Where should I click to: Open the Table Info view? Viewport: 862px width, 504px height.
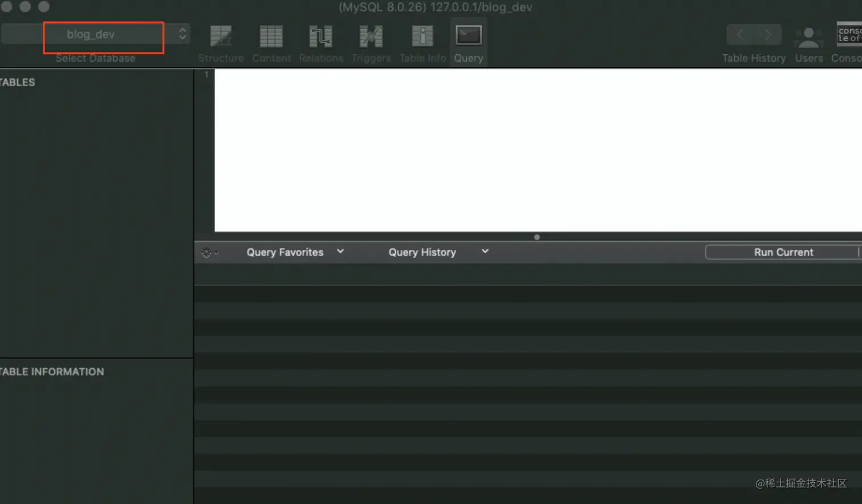click(422, 43)
